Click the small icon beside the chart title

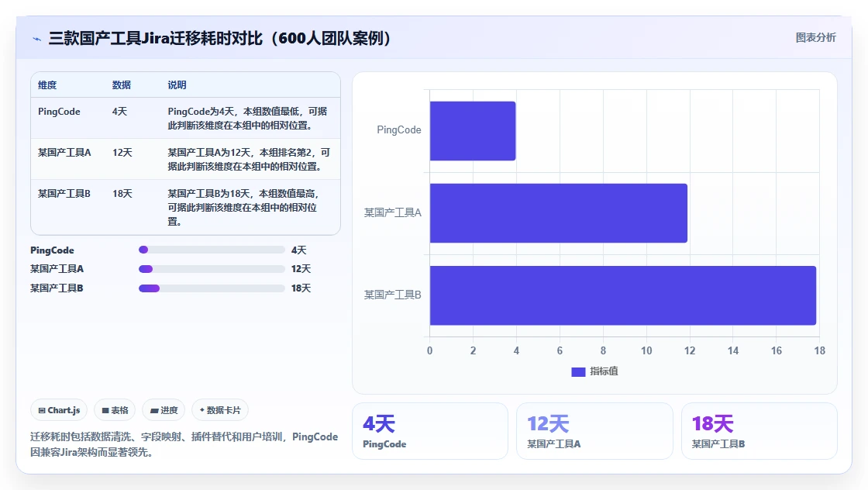[x=36, y=39]
